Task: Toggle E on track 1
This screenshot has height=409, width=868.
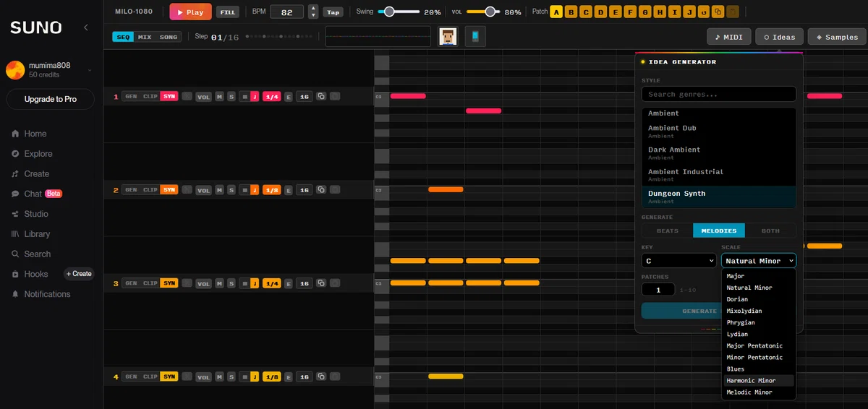Action: pos(289,97)
